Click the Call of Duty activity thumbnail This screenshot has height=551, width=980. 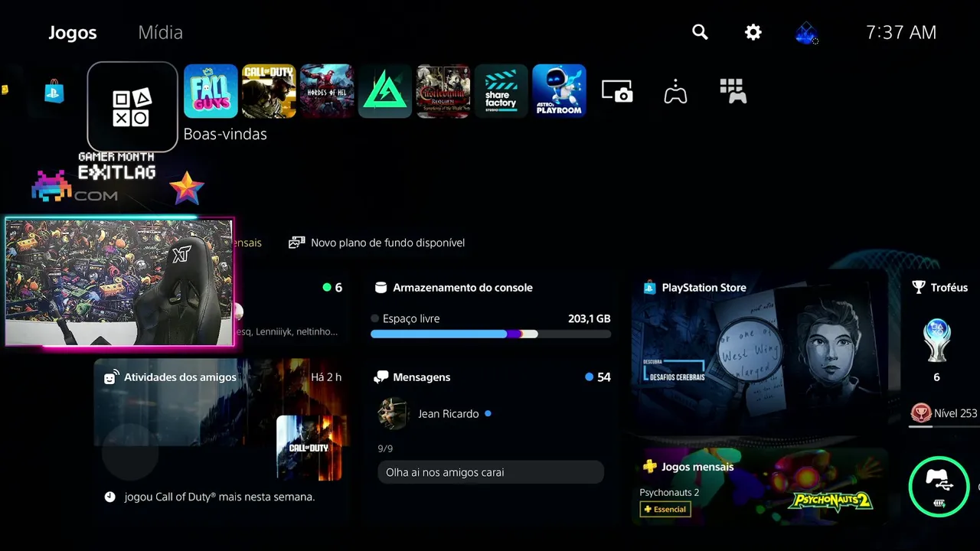[x=309, y=448]
